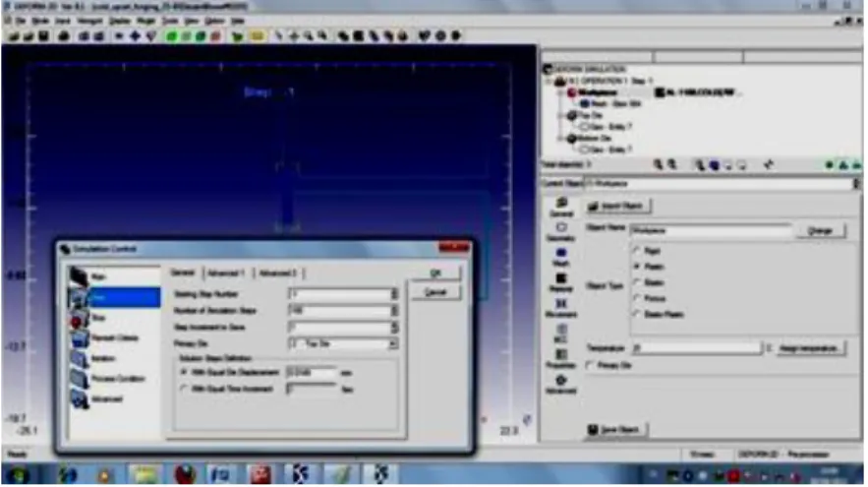Open the red PDF app on taskbar
Viewport: 868px width, 487px height.
pyautogui.click(x=260, y=475)
